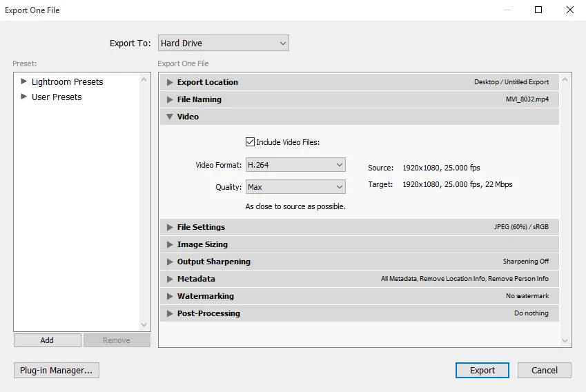Click the preset list scroll up arrow
The width and height of the screenshot is (586, 392).
144,79
